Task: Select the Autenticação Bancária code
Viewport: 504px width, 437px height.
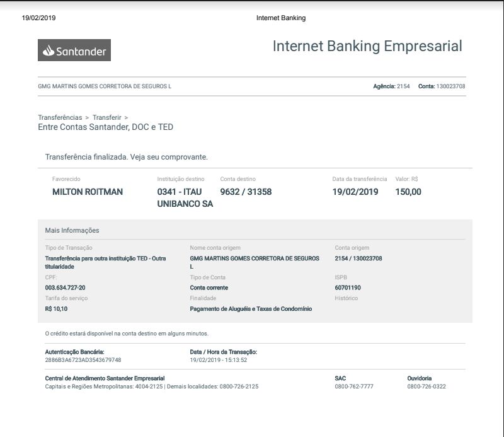Action: tap(83, 360)
